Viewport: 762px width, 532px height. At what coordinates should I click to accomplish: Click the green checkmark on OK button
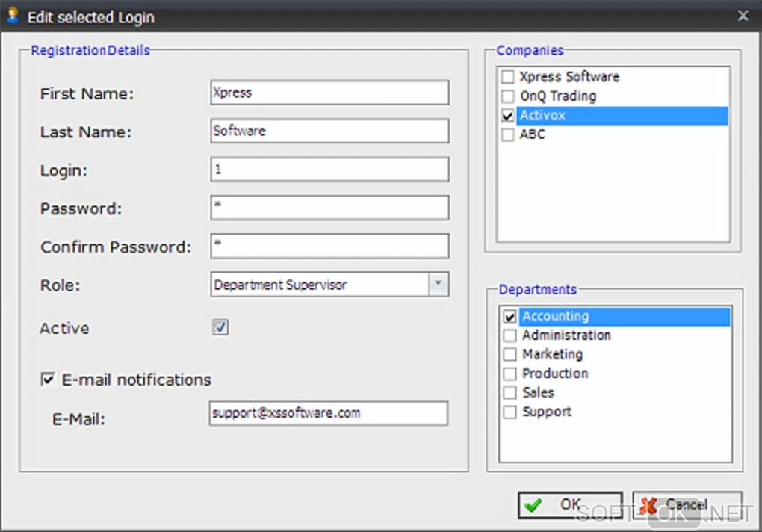pyautogui.click(x=533, y=505)
